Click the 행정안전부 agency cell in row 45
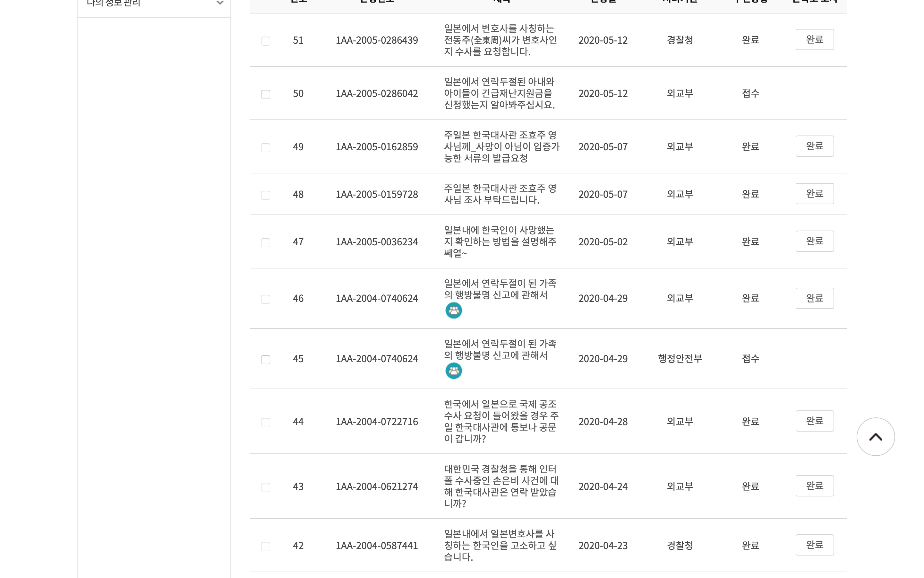Image resolution: width=924 pixels, height=578 pixels. coord(680,359)
